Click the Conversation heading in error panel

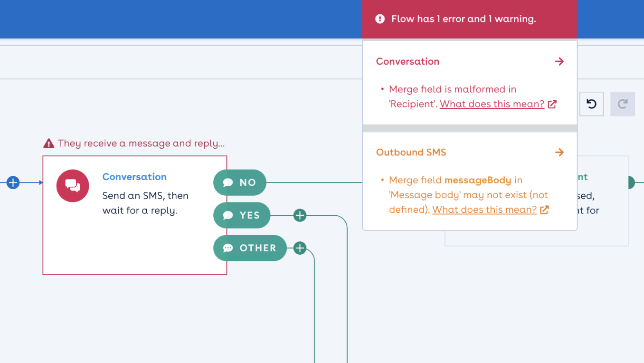(407, 61)
